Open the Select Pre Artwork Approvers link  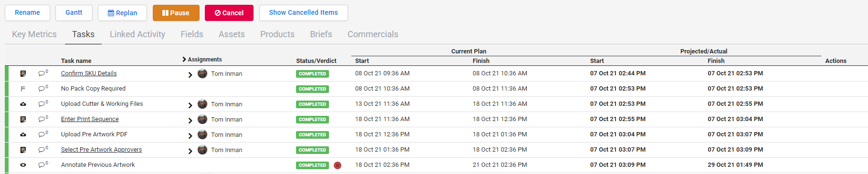click(x=101, y=150)
